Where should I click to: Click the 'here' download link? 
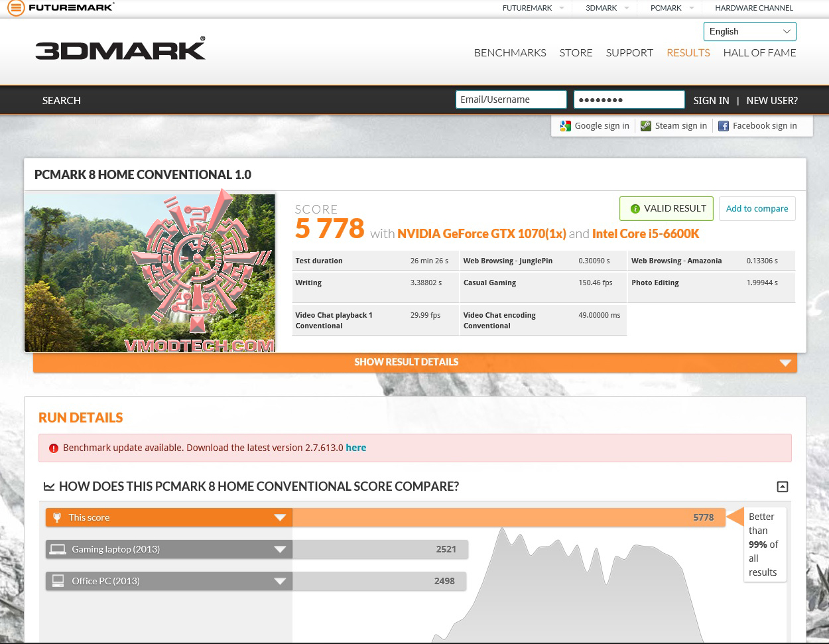356,448
